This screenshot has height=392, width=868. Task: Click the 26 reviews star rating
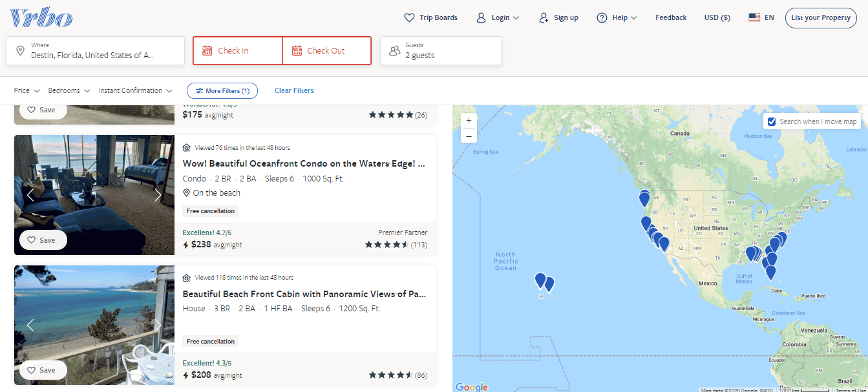click(398, 115)
